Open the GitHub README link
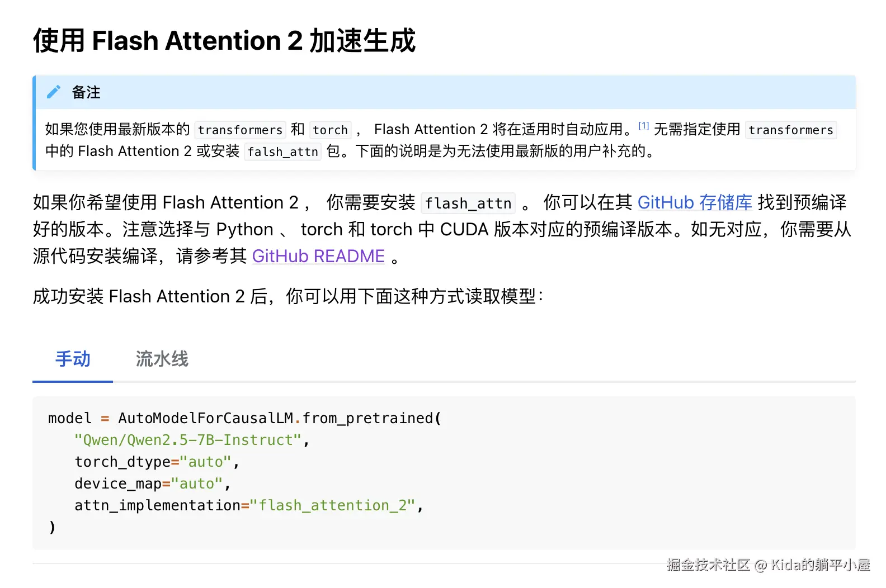The width and height of the screenshot is (886, 588). [x=318, y=256]
